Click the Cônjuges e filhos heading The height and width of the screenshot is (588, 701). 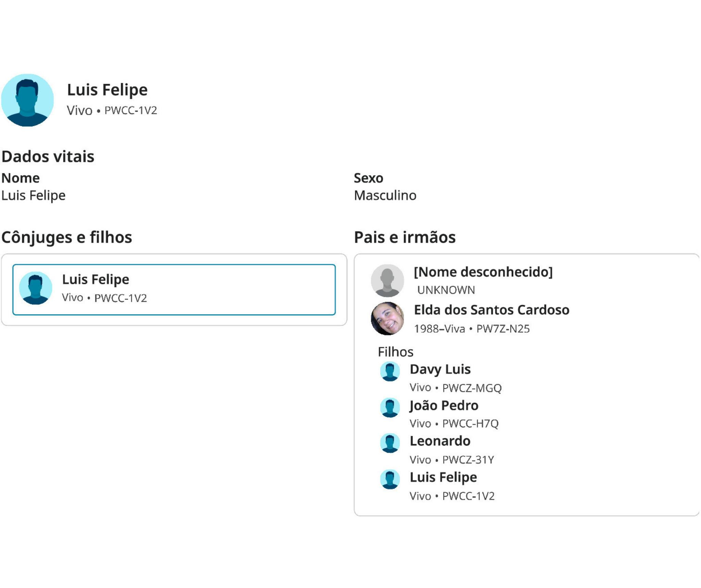[67, 237]
